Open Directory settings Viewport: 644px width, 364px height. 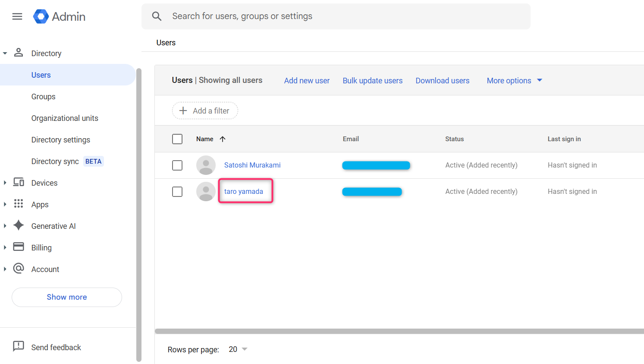click(61, 140)
